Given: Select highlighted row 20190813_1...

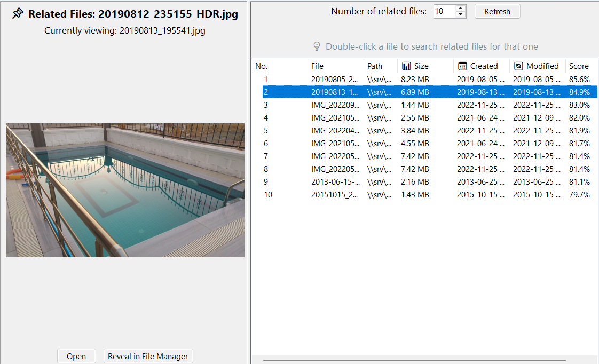Looking at the screenshot, I should click(429, 92).
